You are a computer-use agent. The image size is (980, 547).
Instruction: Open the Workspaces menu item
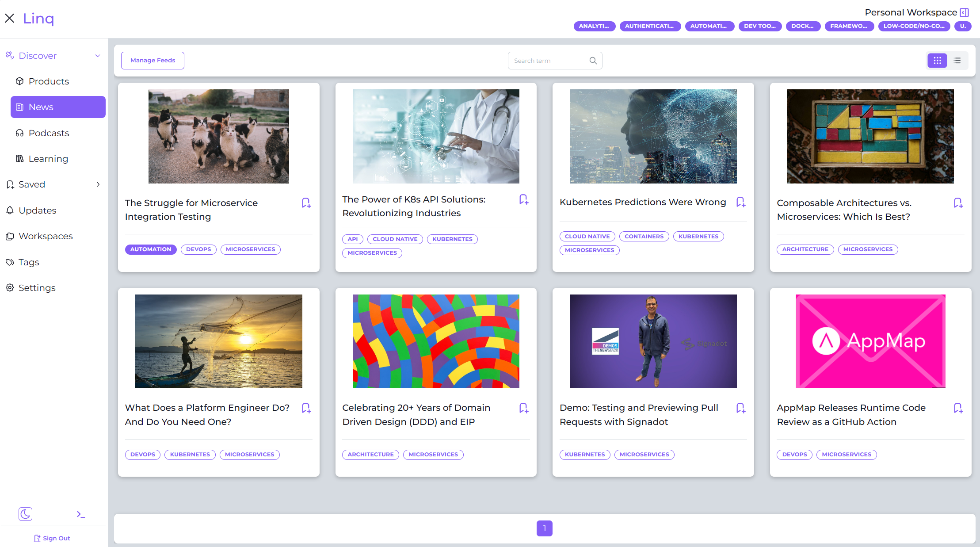point(46,236)
